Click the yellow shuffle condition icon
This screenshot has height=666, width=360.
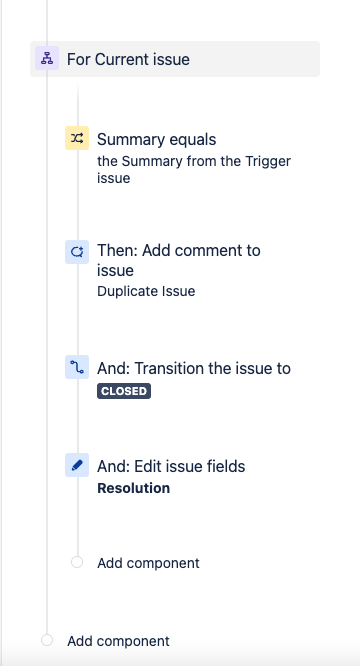pos(77,138)
